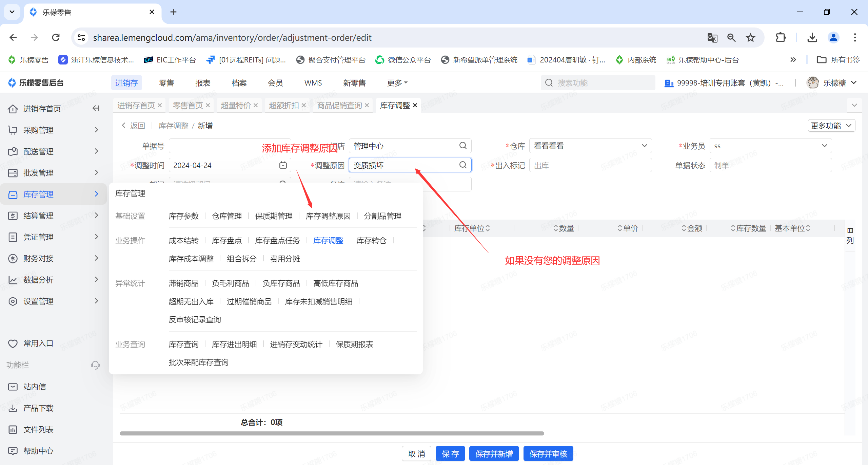The width and height of the screenshot is (868, 465).
Task: Open column settings icon 列
Action: (x=850, y=236)
